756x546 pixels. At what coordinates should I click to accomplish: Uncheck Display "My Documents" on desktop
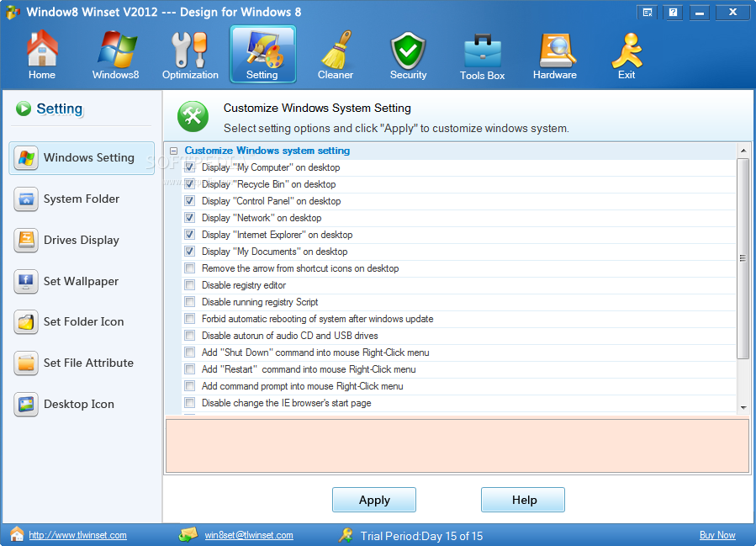pos(190,252)
